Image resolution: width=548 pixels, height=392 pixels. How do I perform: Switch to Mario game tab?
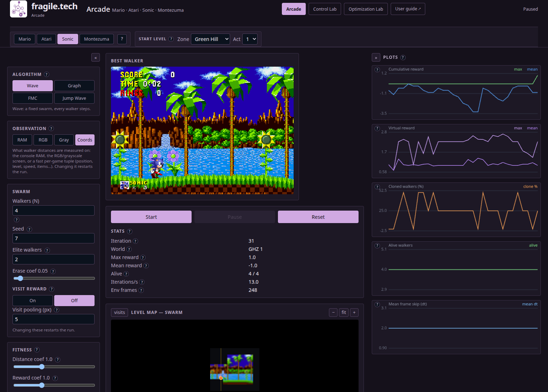(x=25, y=39)
